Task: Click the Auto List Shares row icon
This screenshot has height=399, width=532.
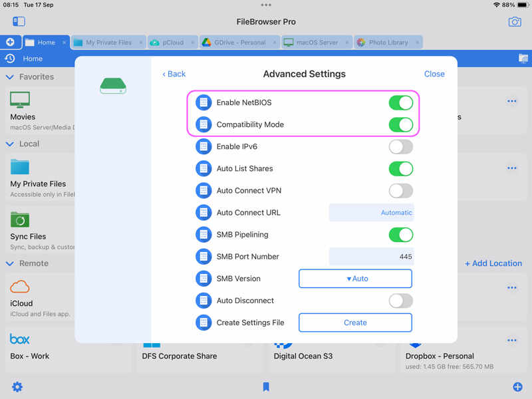Action: coord(203,169)
